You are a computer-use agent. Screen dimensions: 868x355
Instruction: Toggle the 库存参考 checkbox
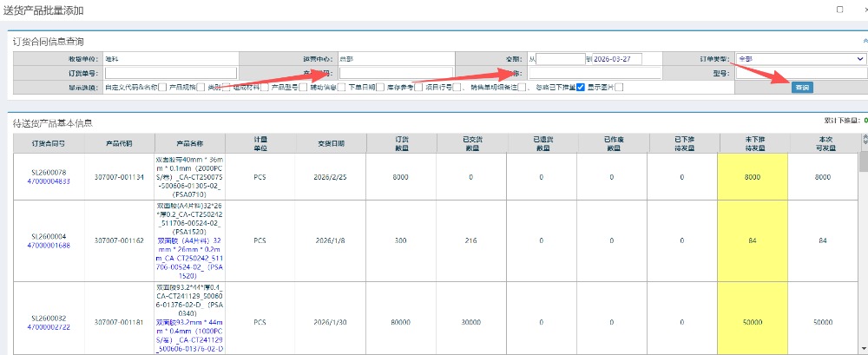(417, 88)
